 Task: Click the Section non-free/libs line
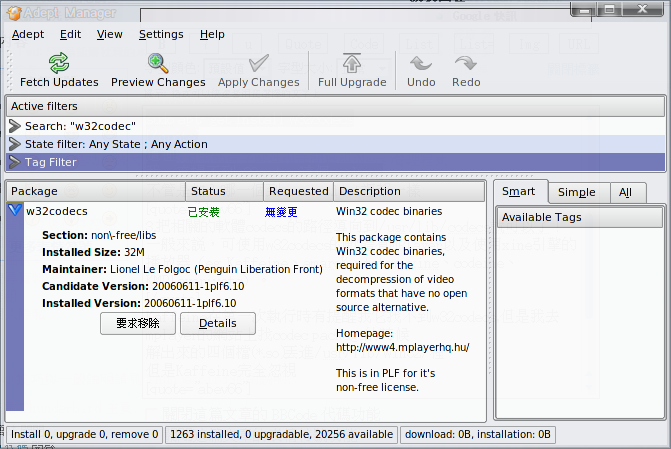click(99, 235)
